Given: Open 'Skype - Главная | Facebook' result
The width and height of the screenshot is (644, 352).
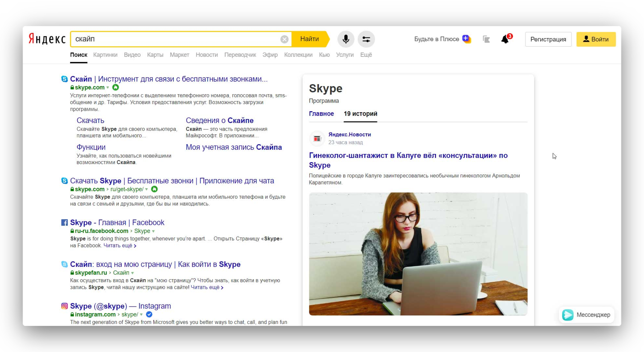Looking at the screenshot, I should pyautogui.click(x=117, y=222).
